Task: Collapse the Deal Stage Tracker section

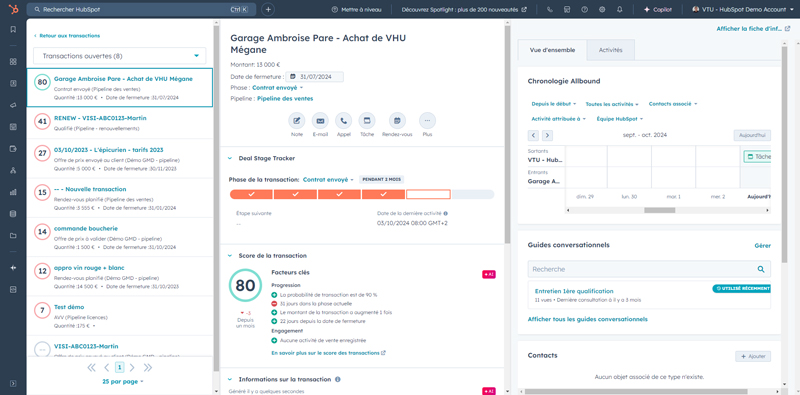Action: click(x=230, y=158)
